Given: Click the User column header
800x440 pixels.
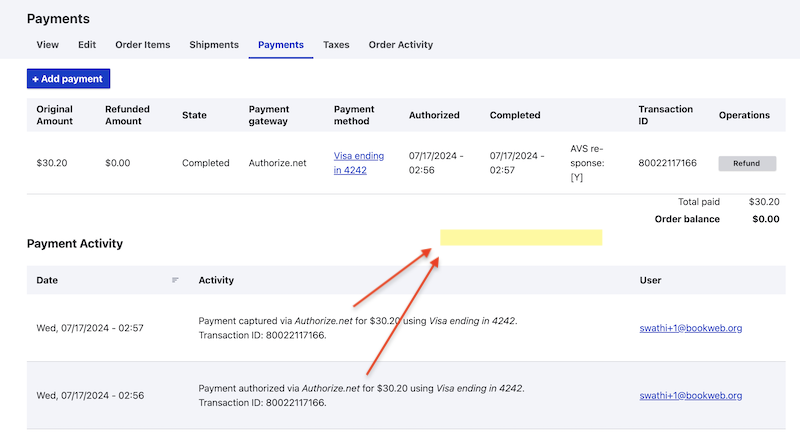Looking at the screenshot, I should [650, 280].
